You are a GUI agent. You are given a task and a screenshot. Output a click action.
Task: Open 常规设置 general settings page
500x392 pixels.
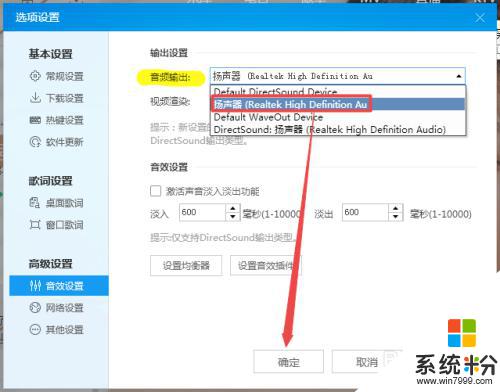point(57,76)
